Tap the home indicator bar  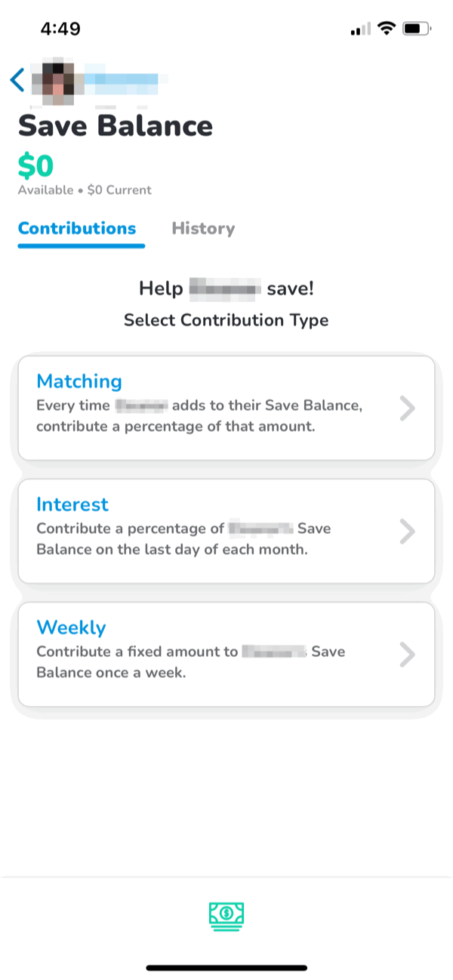pos(226,967)
